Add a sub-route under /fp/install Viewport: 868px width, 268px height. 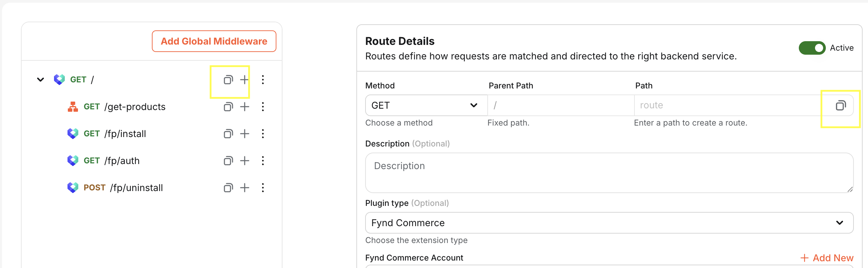(244, 134)
